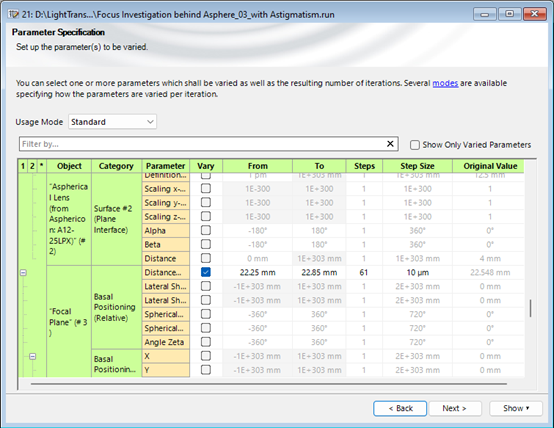Click the window icon in the title bar
Viewport: 554px width, 428px height.
click(14, 14)
